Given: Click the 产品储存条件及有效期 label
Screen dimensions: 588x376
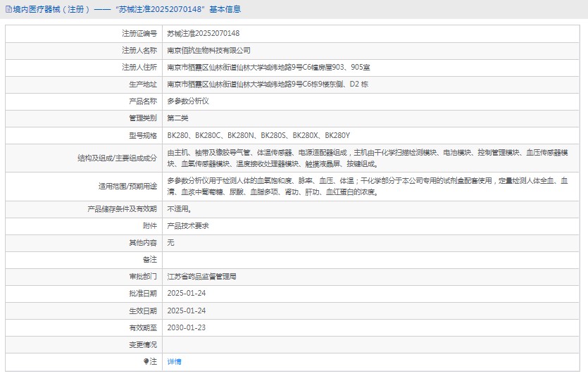Looking at the screenshot, I should coord(123,209).
